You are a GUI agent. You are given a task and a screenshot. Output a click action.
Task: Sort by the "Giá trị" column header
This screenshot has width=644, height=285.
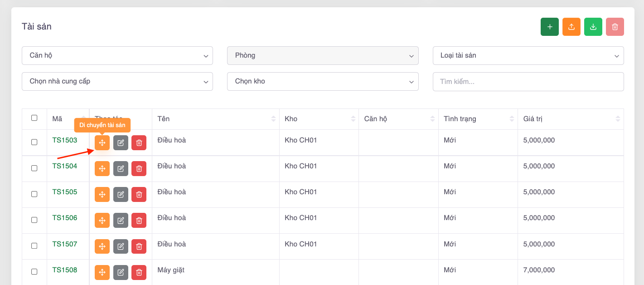pos(570,119)
